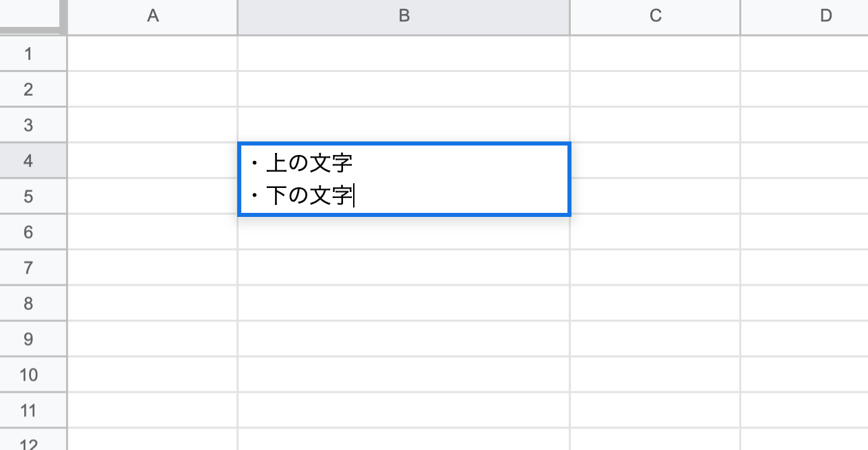The height and width of the screenshot is (450, 868).
Task: Select column A header
Action: click(153, 16)
